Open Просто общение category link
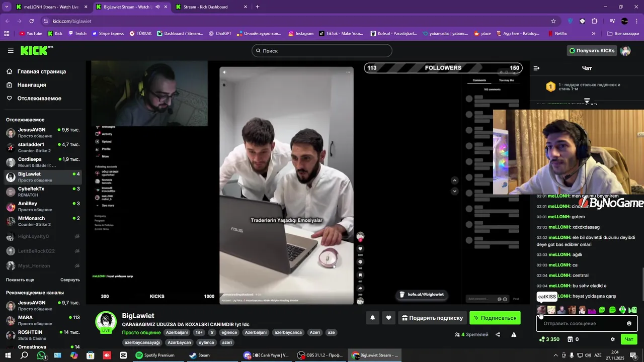644x362 pixels. point(141,332)
